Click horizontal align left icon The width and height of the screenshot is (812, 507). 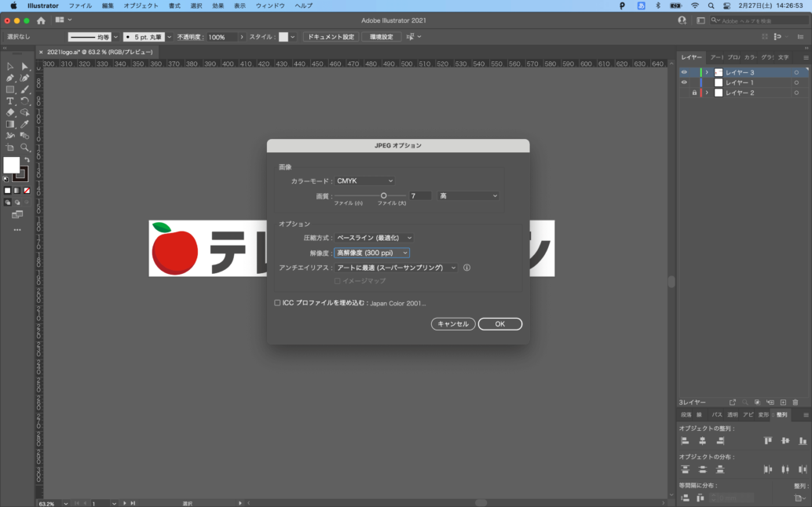point(685,441)
